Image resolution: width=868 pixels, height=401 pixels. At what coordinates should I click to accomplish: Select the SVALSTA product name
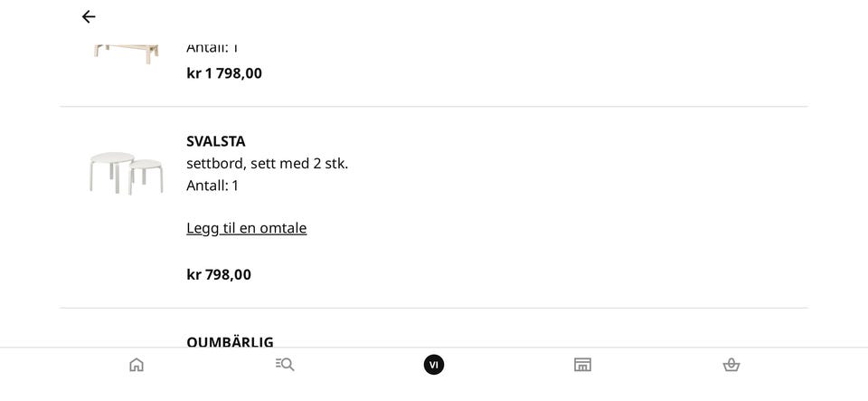coord(216,141)
